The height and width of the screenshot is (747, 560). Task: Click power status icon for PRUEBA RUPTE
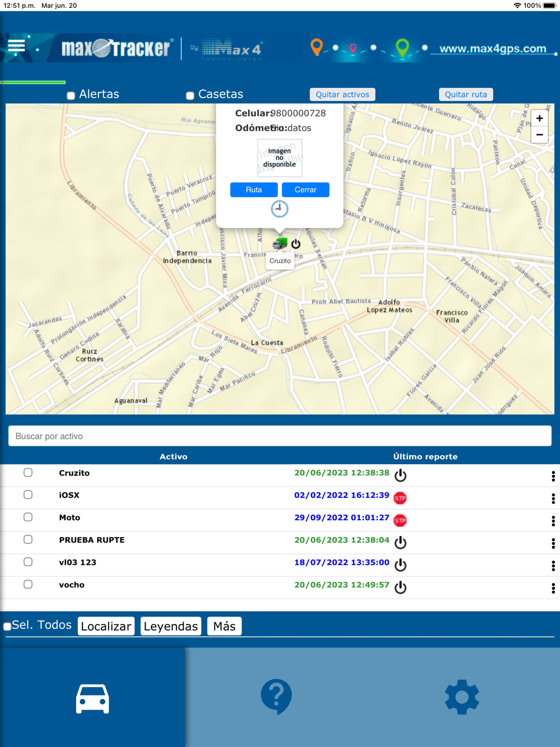(400, 543)
